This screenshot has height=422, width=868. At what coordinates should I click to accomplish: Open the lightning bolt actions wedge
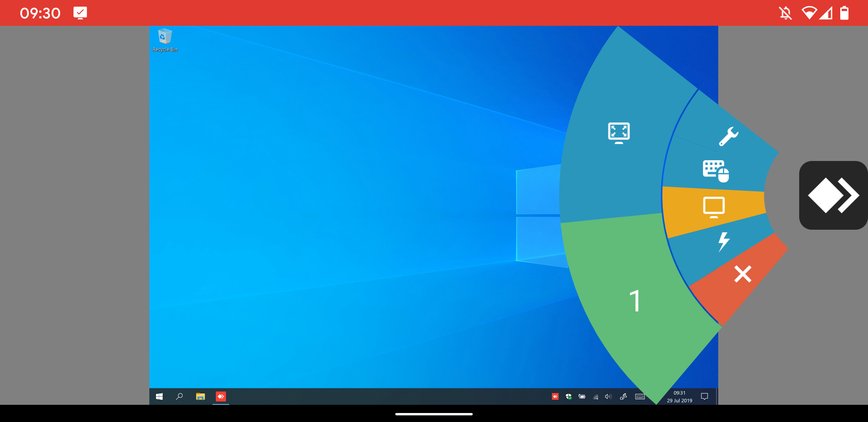click(724, 240)
